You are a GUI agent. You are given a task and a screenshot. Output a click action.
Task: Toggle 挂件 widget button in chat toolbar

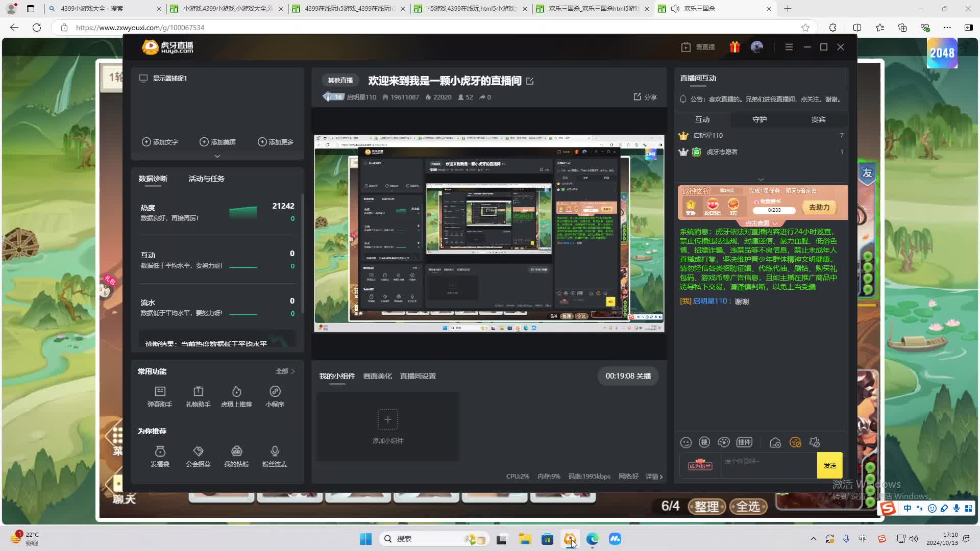(744, 442)
